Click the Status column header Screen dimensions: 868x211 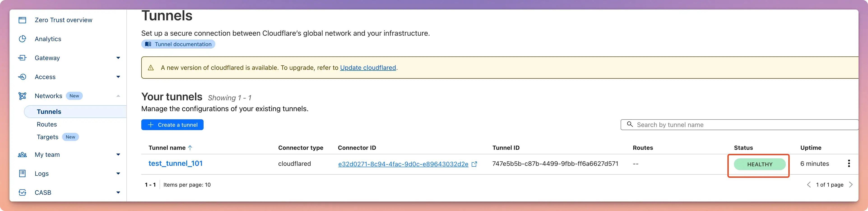(743, 148)
